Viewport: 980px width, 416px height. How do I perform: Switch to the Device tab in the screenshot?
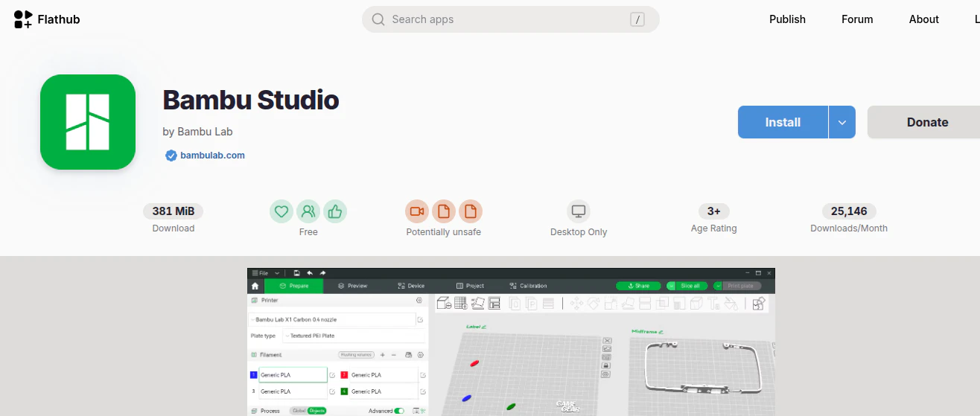point(411,286)
